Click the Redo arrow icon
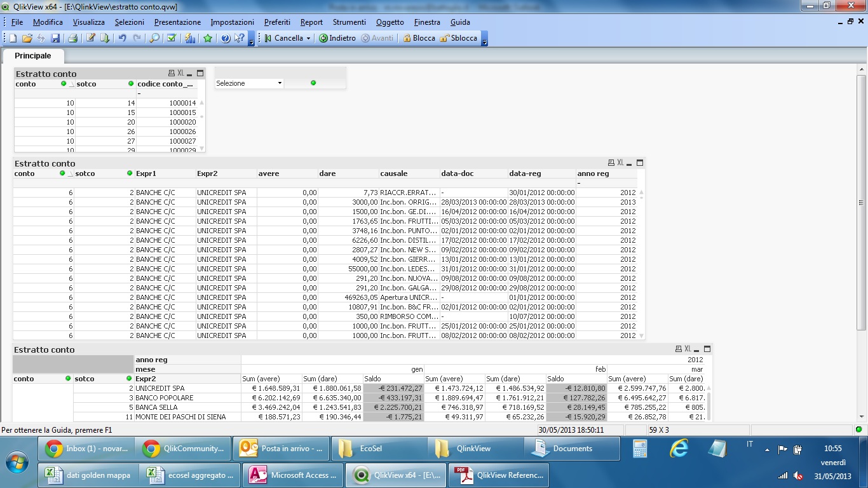Image resolution: width=868 pixels, height=488 pixels. 137,38
